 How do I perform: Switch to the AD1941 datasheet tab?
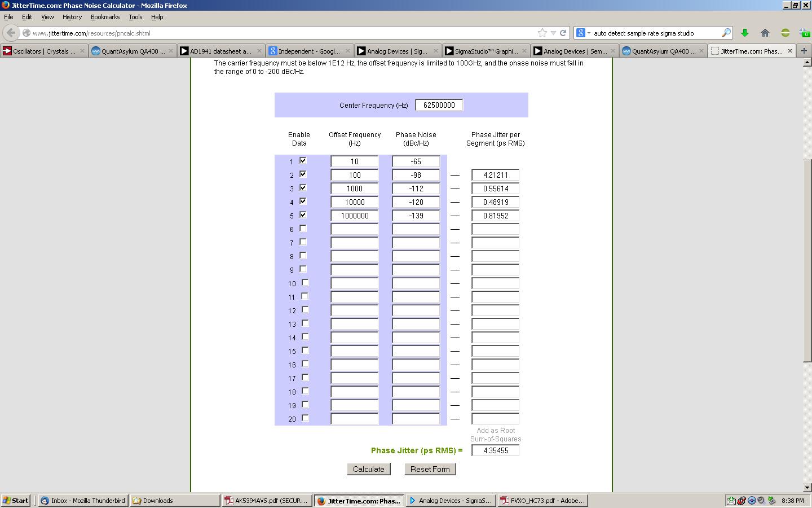coord(221,51)
